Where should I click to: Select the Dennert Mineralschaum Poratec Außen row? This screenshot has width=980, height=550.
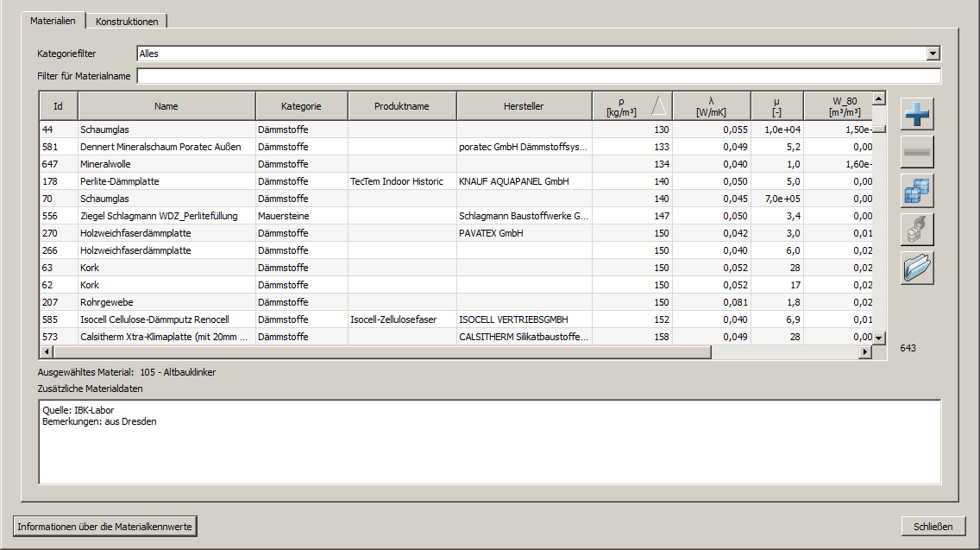click(x=456, y=147)
